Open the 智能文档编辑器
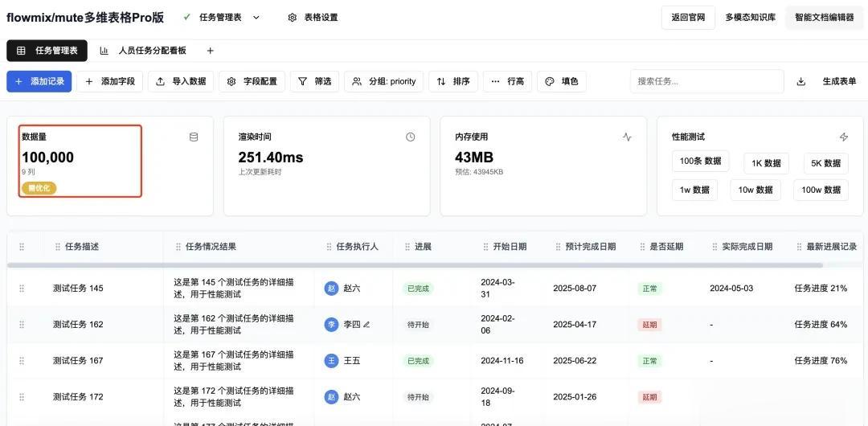The image size is (868, 426). (x=825, y=18)
